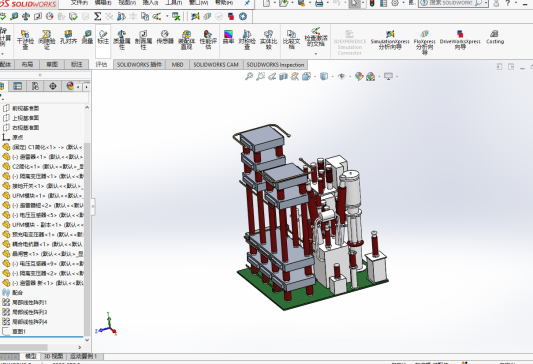This screenshot has width=533, height=364.
Task: Select the C2简化<1> component
Action: pyautogui.click(x=42, y=167)
